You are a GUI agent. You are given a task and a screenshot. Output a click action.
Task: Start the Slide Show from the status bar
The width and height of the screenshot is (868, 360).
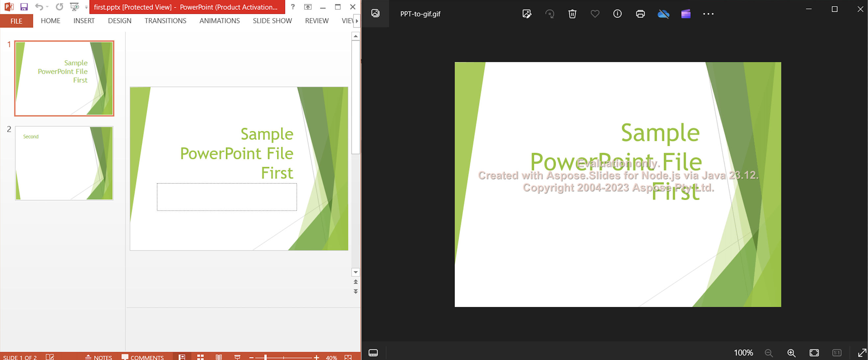pyautogui.click(x=238, y=357)
